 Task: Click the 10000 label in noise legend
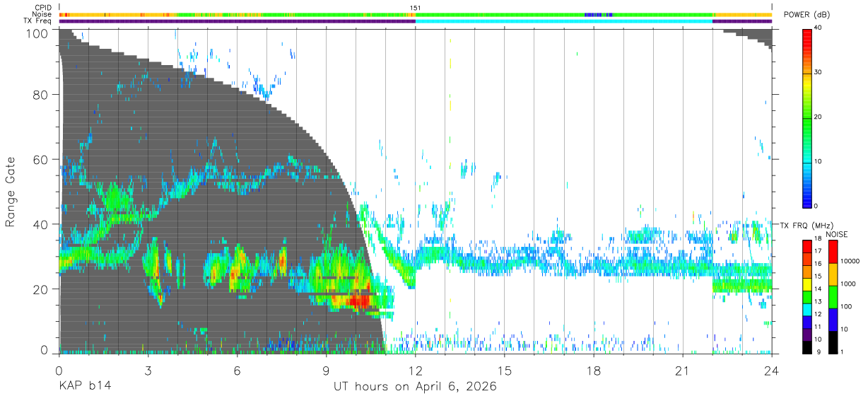[x=850, y=261]
